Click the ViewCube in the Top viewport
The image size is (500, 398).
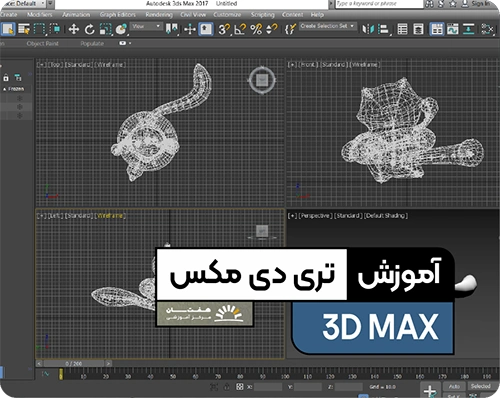pyautogui.click(x=262, y=80)
